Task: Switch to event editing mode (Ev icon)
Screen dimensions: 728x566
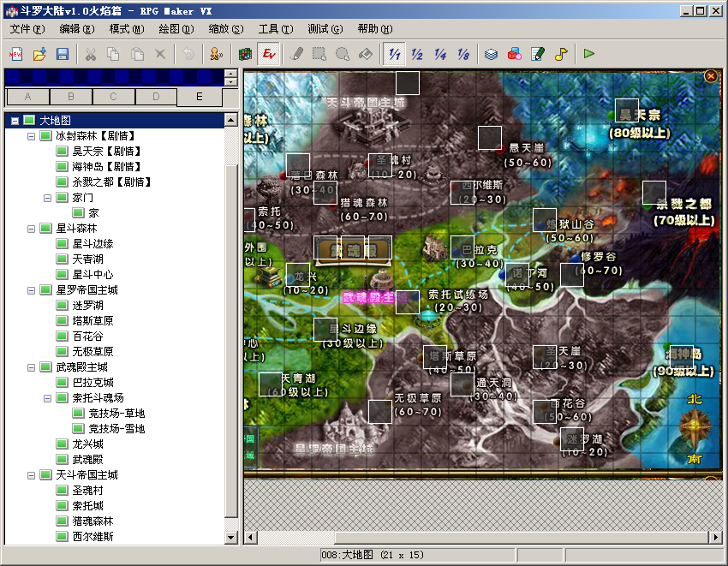Action: click(269, 54)
